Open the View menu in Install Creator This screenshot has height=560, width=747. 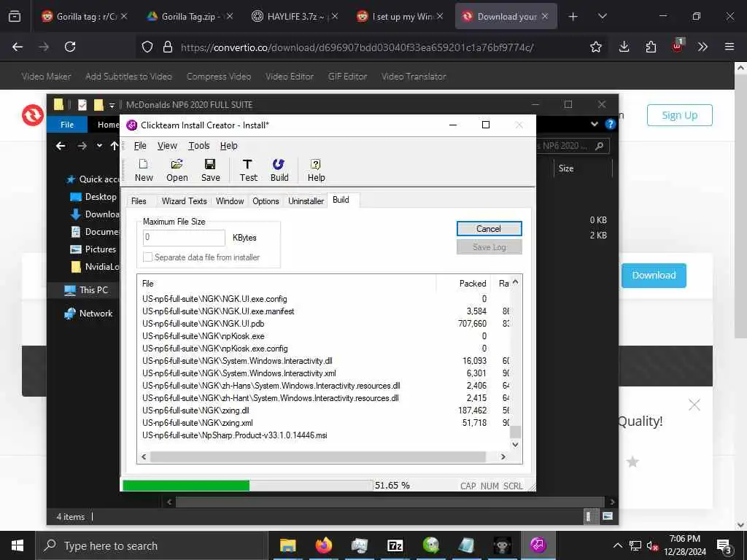point(167,146)
